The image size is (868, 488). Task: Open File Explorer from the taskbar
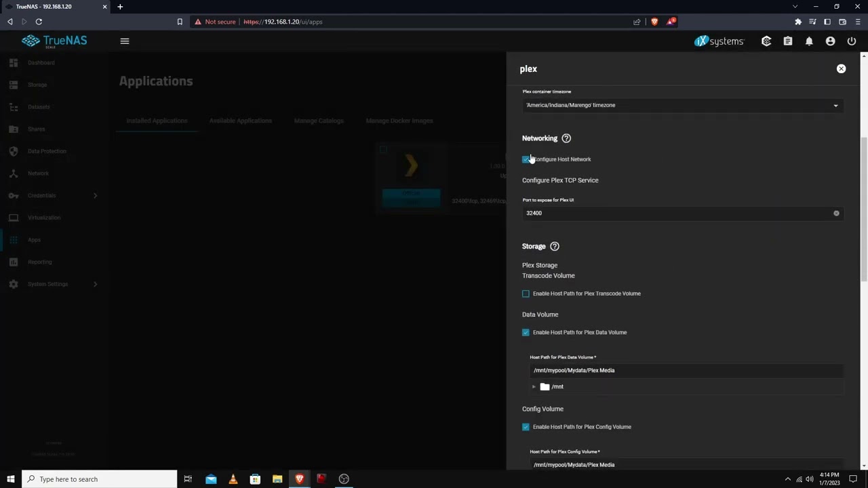click(277, 479)
